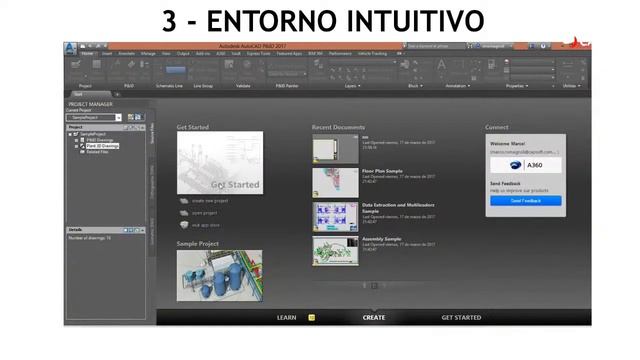Open the signed-in user account dropdown
This screenshot has width=640, height=360.
pos(493,46)
